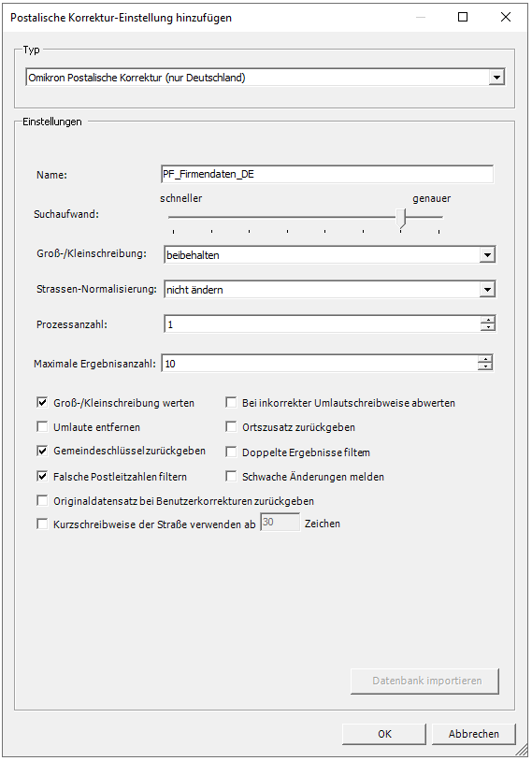This screenshot has width=532, height=761.
Task: Open the Strassen-Normalisierung dropdown
Action: coord(487,290)
